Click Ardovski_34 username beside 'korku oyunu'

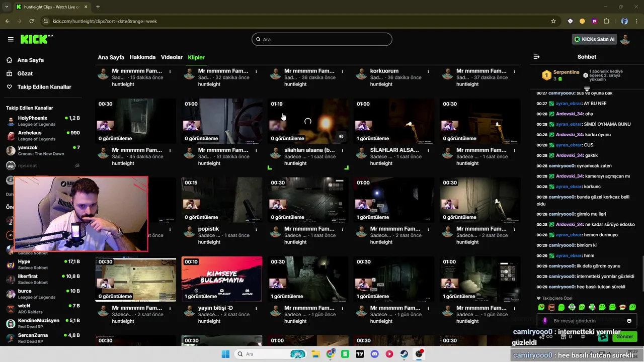click(x=570, y=135)
